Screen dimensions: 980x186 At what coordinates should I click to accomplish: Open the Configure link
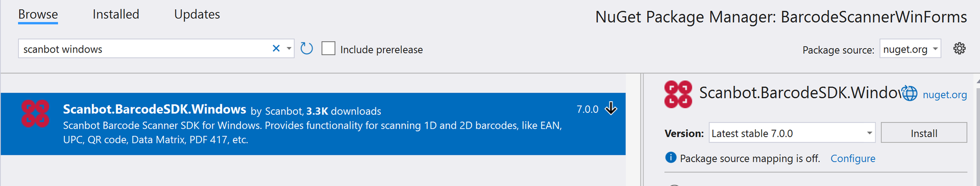pos(853,158)
